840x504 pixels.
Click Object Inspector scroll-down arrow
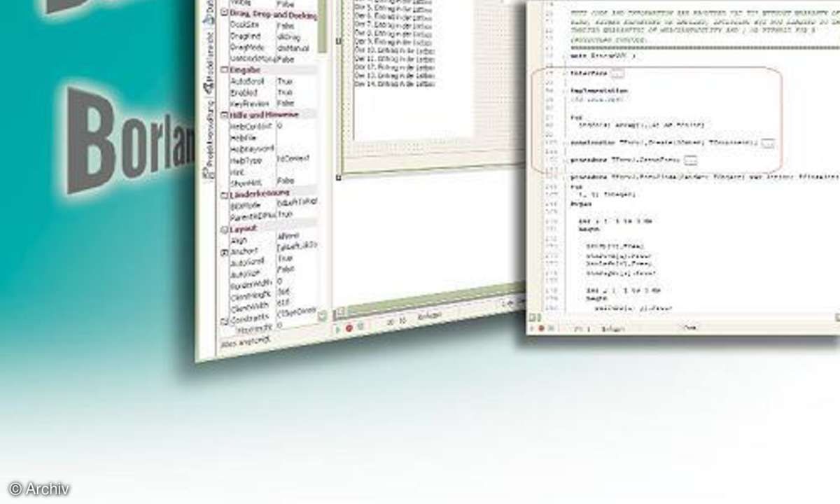pos(323,316)
